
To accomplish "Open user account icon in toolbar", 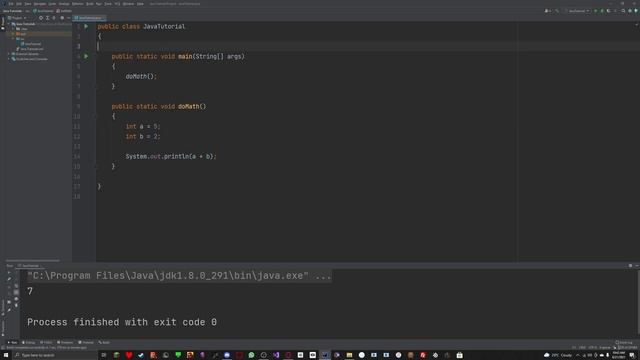I will (547, 11).
